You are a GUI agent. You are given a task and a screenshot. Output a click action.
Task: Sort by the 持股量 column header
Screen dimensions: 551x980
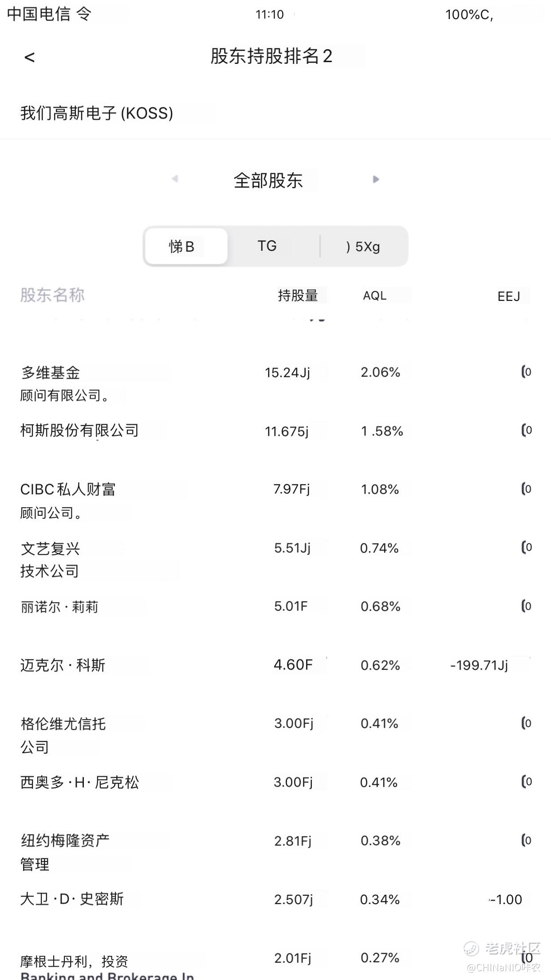pos(298,295)
